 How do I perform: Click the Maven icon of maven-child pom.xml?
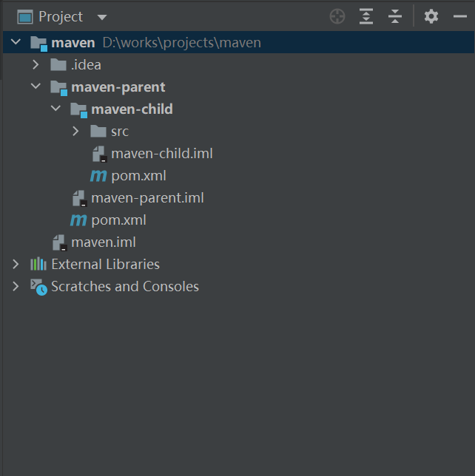tap(98, 176)
